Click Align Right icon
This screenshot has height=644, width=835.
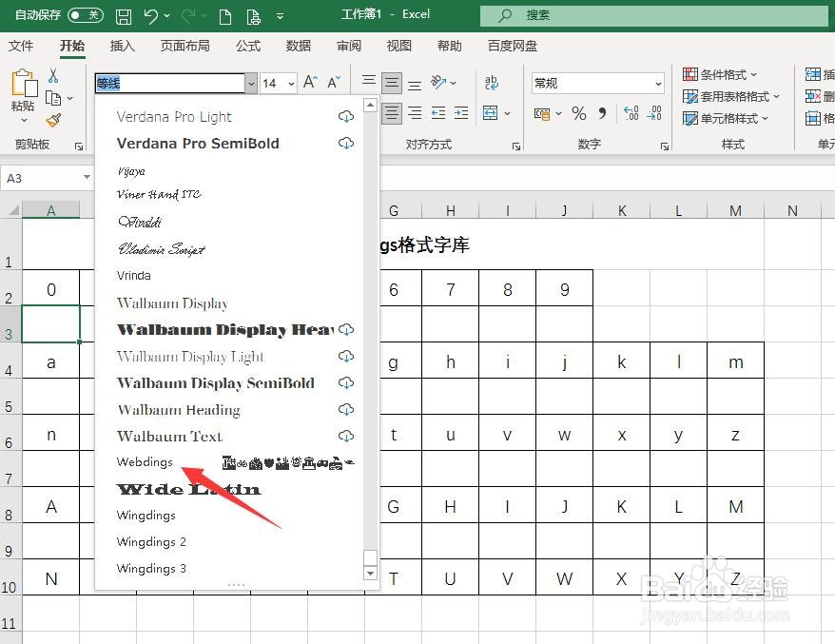415,113
